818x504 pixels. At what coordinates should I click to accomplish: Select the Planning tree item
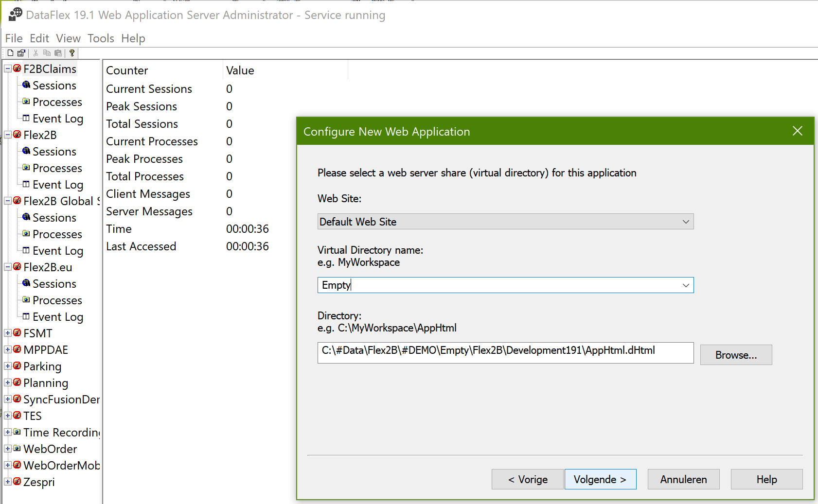46,382
